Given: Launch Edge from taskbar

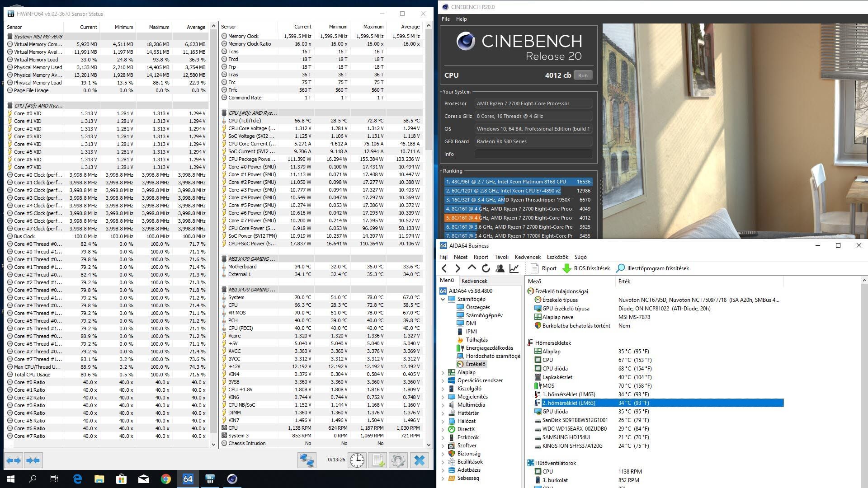Looking at the screenshot, I should pyautogui.click(x=77, y=479).
